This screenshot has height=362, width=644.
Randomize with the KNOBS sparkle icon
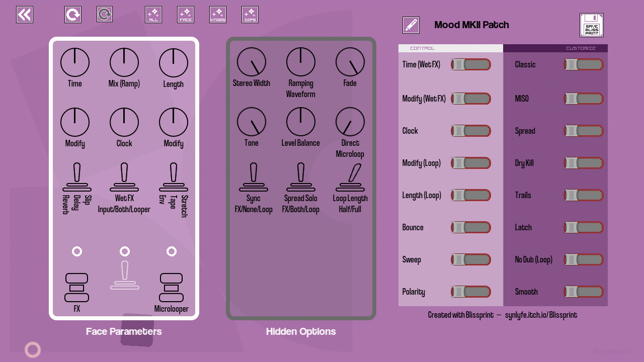[218, 15]
